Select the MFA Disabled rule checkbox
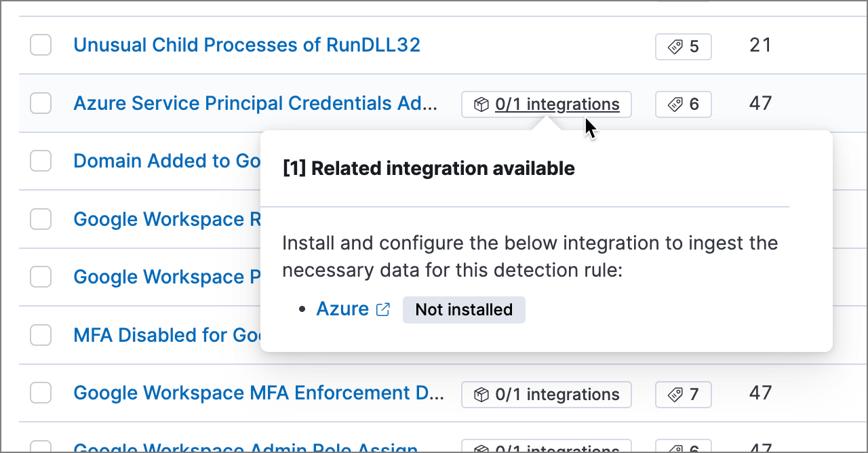The width and height of the screenshot is (868, 453). click(41, 335)
